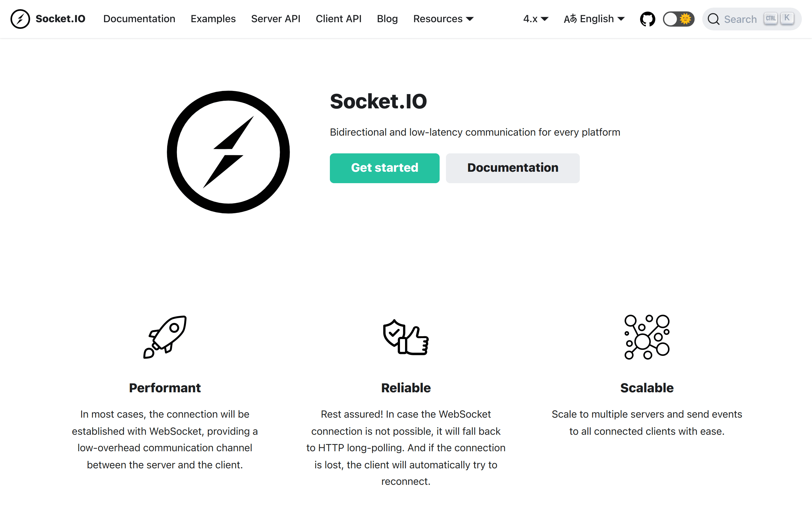Focus the Search input field
Image resolution: width=812 pixels, height=507 pixels.
click(752, 19)
